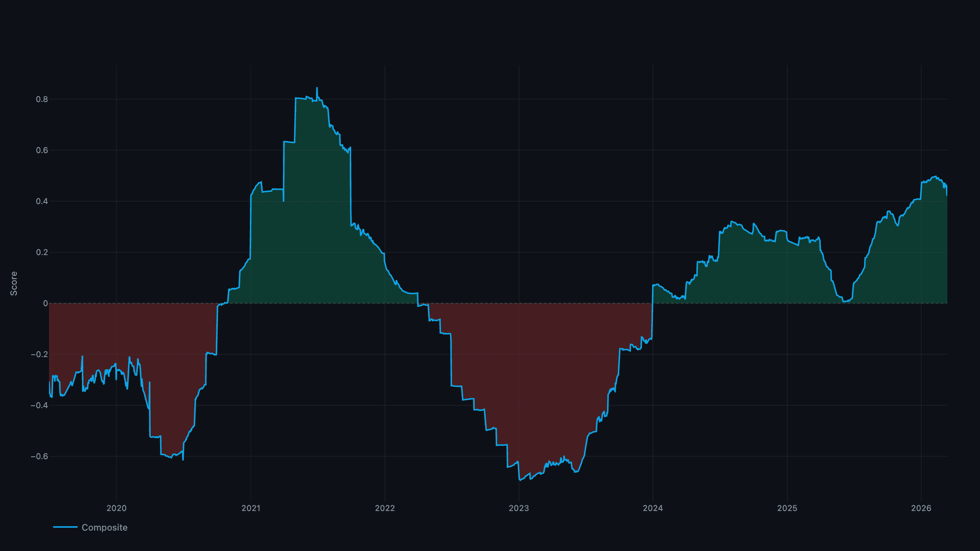Click the lowest trough point at early 2023
Viewport: 980px width, 551px height.
[x=520, y=480]
